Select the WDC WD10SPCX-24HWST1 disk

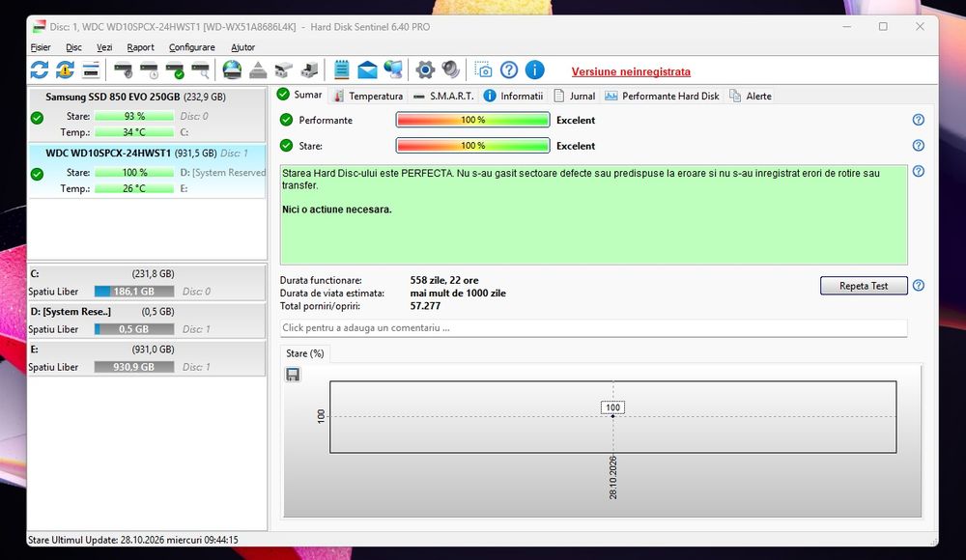coord(147,171)
